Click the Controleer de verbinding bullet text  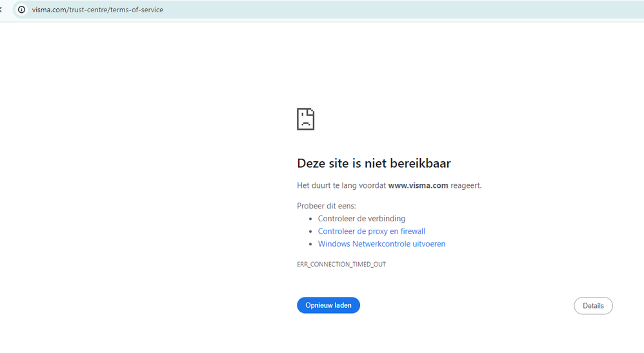361,219
